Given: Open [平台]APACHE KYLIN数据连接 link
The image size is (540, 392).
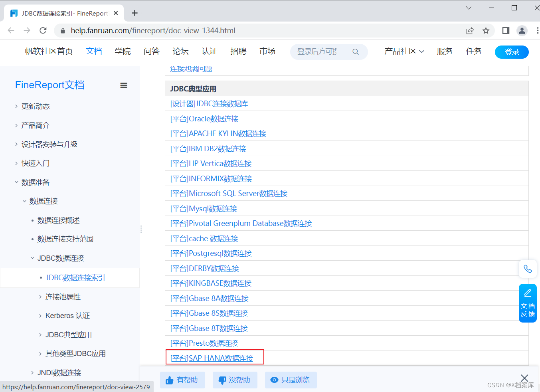Looking at the screenshot, I should pyautogui.click(x=218, y=134).
